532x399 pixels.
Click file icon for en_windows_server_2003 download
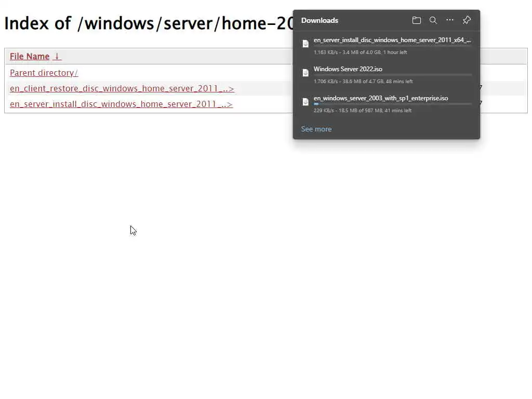tap(305, 102)
